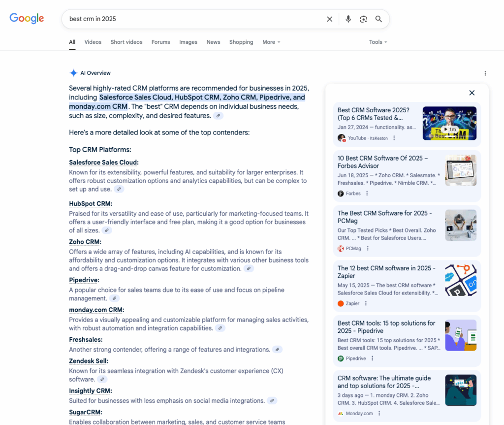This screenshot has width=504, height=425.
Task: Expand the More search filters dropdown
Action: click(x=271, y=42)
